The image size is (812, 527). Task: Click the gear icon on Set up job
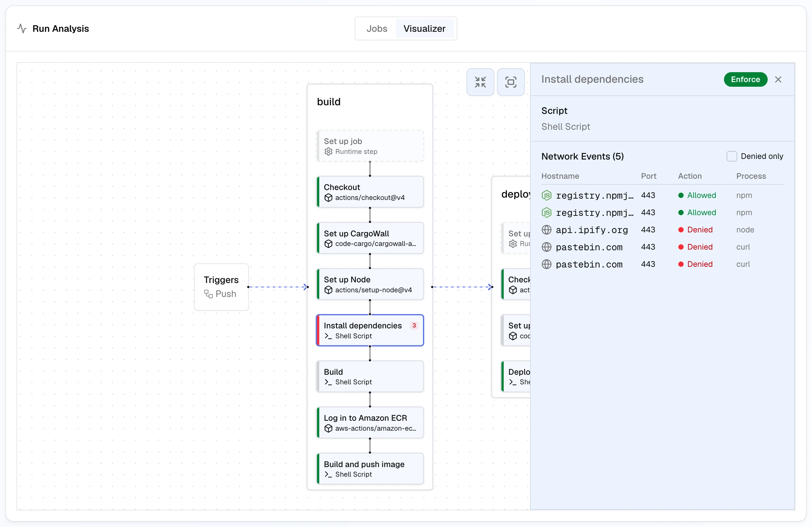pyautogui.click(x=328, y=152)
